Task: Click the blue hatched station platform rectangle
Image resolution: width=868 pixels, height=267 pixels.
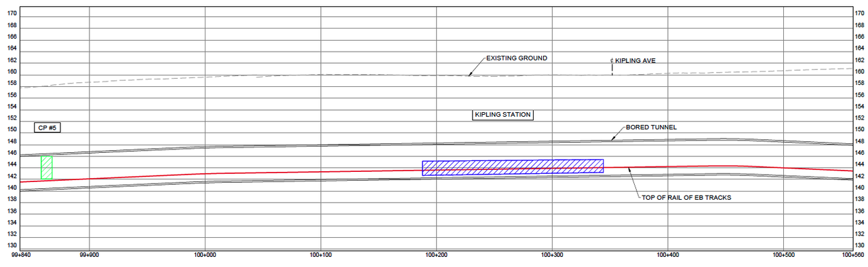Action: (x=513, y=167)
